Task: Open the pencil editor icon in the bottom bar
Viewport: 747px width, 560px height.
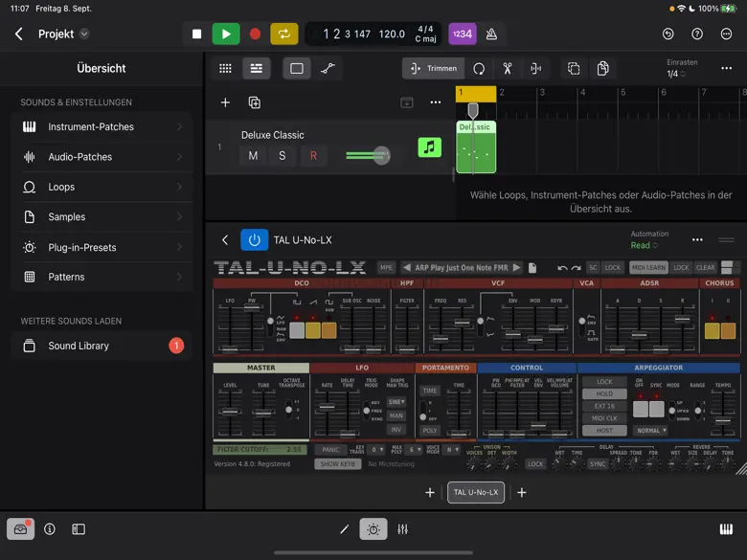Action: [345, 529]
